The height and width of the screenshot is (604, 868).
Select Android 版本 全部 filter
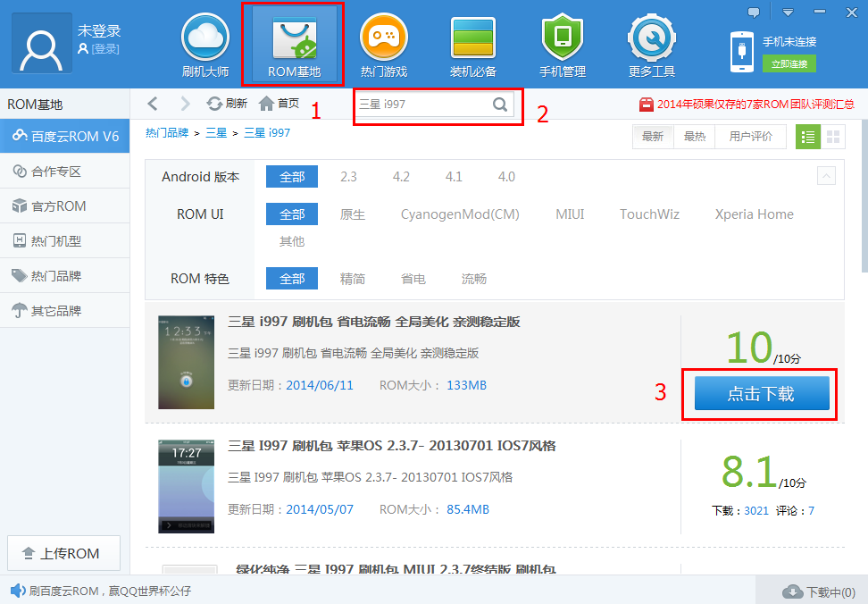tap(292, 177)
